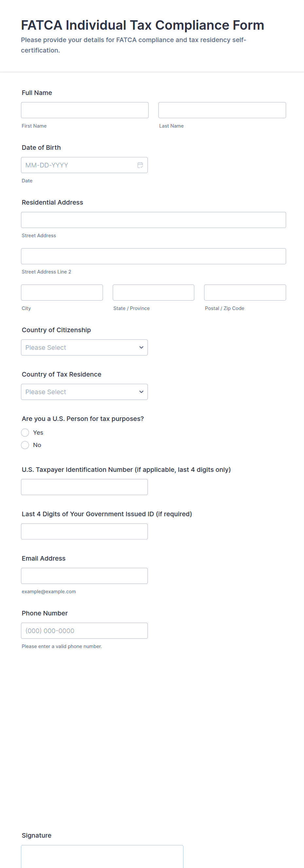
Task: Focus the State / Province field
Action: click(153, 292)
